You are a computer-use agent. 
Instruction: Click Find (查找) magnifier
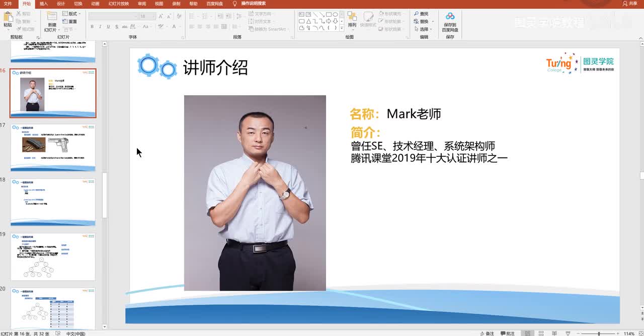(x=421, y=14)
